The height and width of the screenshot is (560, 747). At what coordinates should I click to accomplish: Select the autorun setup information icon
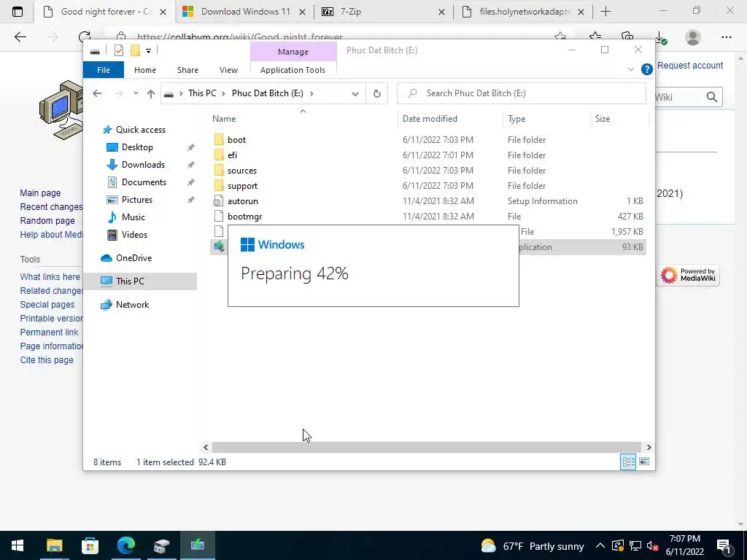click(x=218, y=201)
